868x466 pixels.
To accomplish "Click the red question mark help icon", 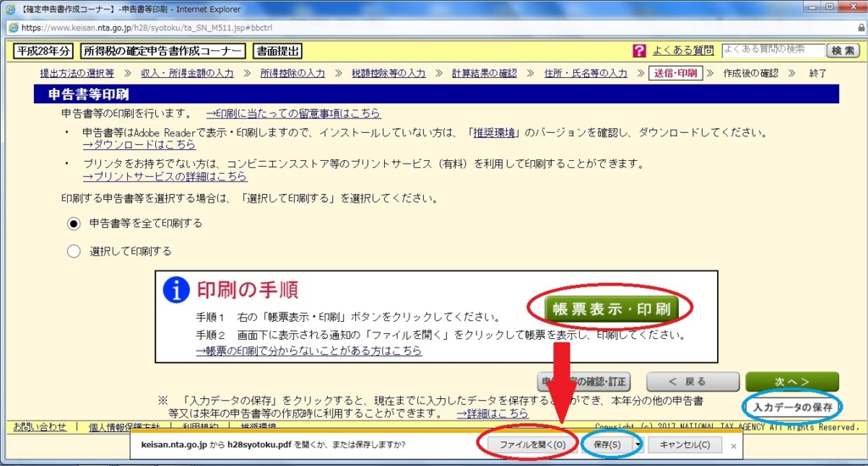I will click(x=639, y=51).
